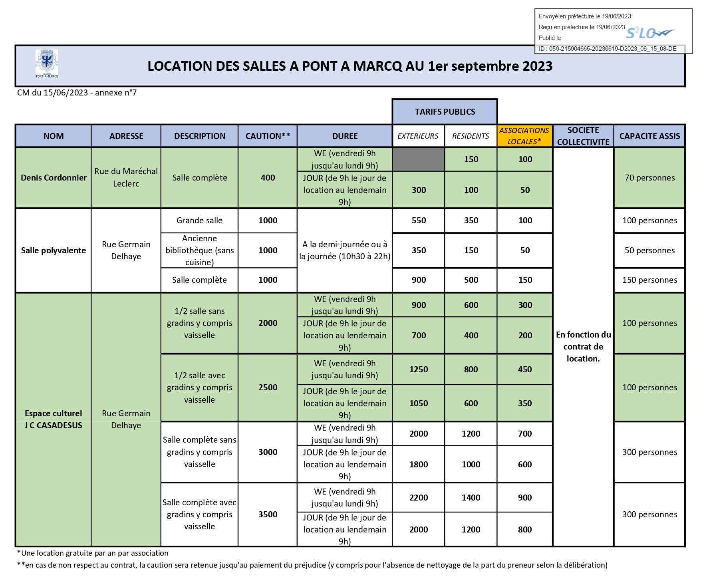701x588 pixels.
Task: Click the caution value 2500
Action: point(268,387)
